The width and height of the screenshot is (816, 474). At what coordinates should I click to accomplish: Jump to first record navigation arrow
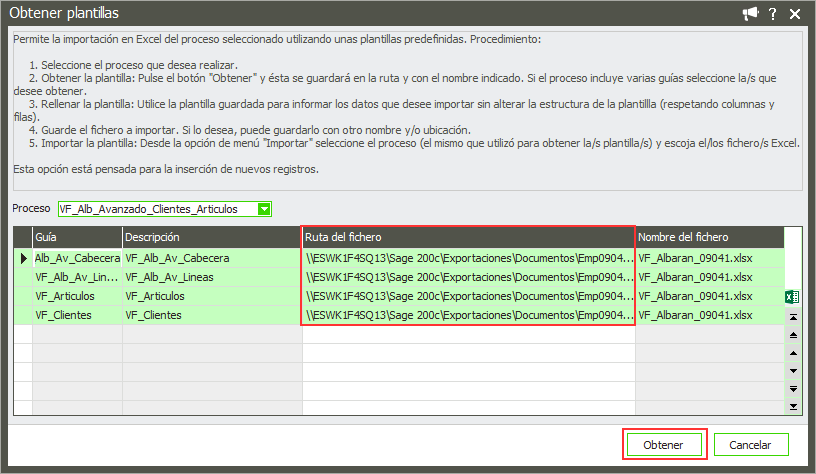coord(793,316)
